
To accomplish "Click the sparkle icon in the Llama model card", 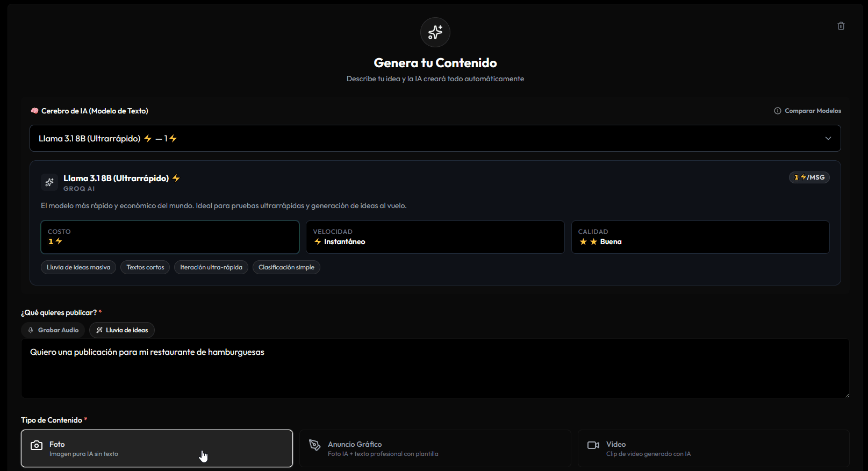I will [x=49, y=182].
